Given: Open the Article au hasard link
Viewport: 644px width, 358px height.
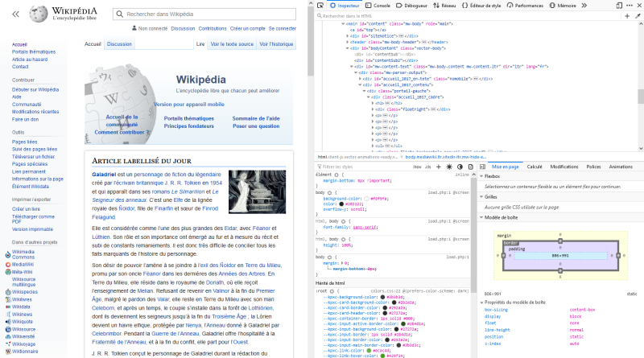Looking at the screenshot, I should (30, 59).
